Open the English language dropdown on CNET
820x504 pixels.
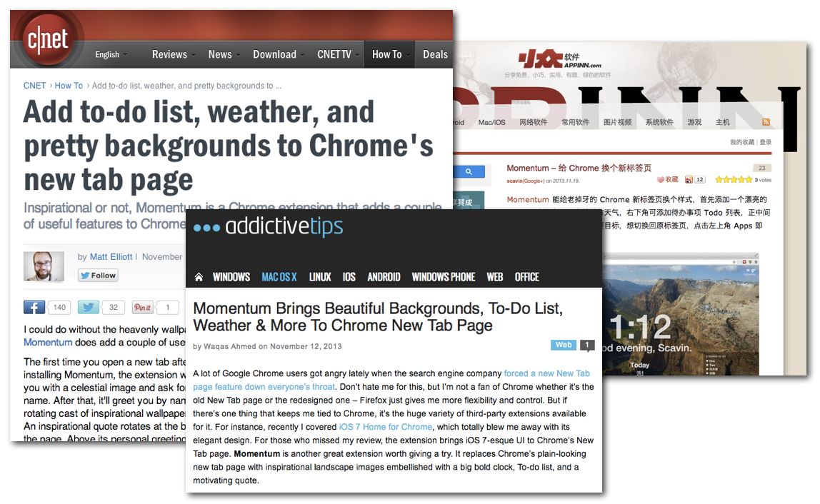click(111, 54)
